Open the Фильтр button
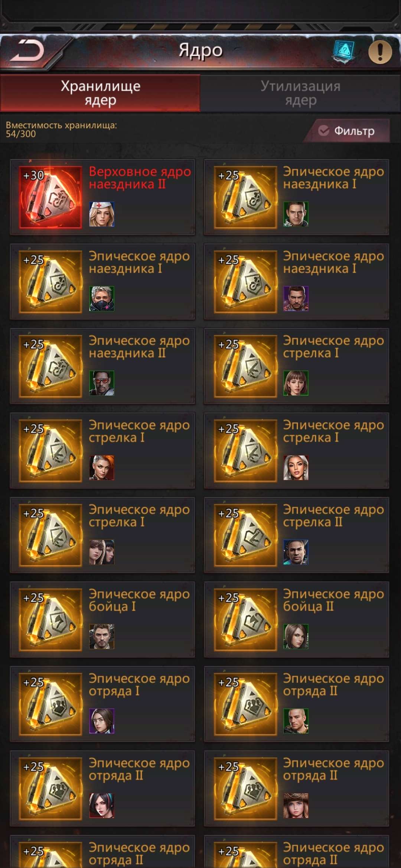The height and width of the screenshot is (868, 401). coord(347,131)
